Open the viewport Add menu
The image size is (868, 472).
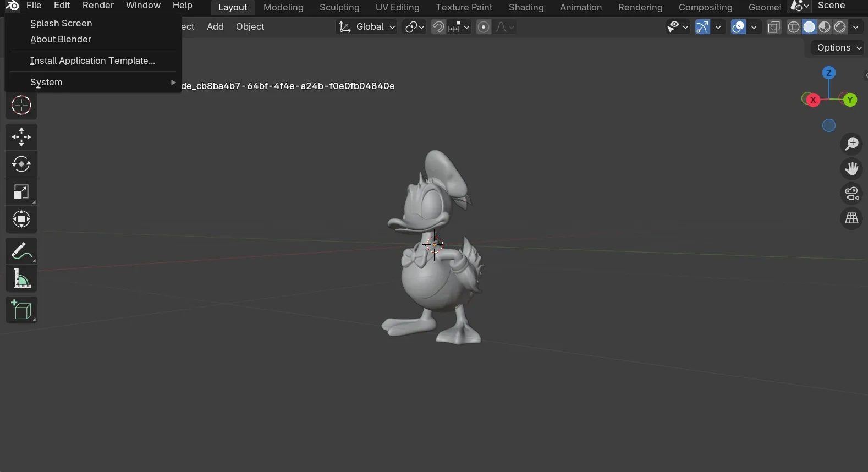pyautogui.click(x=215, y=27)
